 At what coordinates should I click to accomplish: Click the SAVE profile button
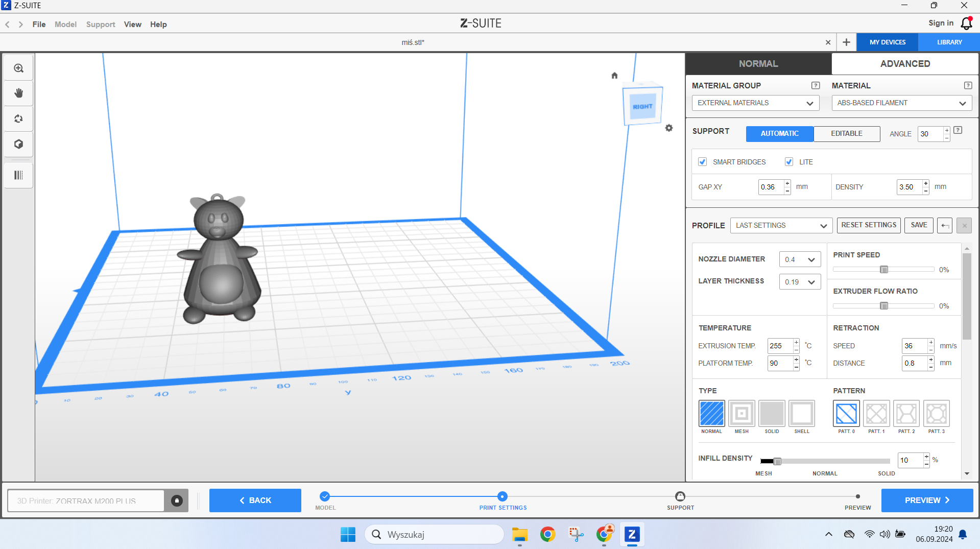click(919, 225)
